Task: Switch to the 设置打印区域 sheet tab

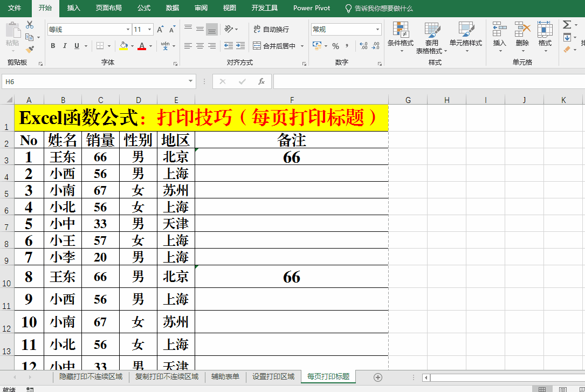Action: (273, 376)
